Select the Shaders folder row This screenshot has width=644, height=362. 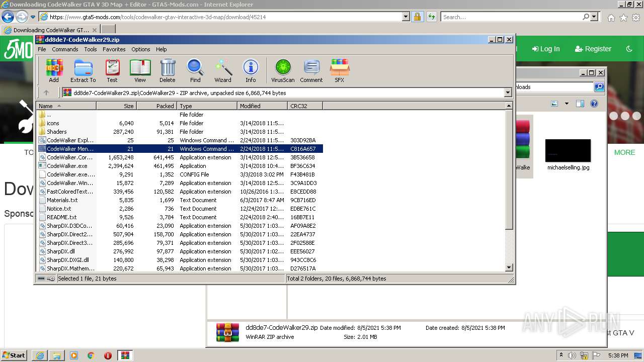[x=180, y=132]
